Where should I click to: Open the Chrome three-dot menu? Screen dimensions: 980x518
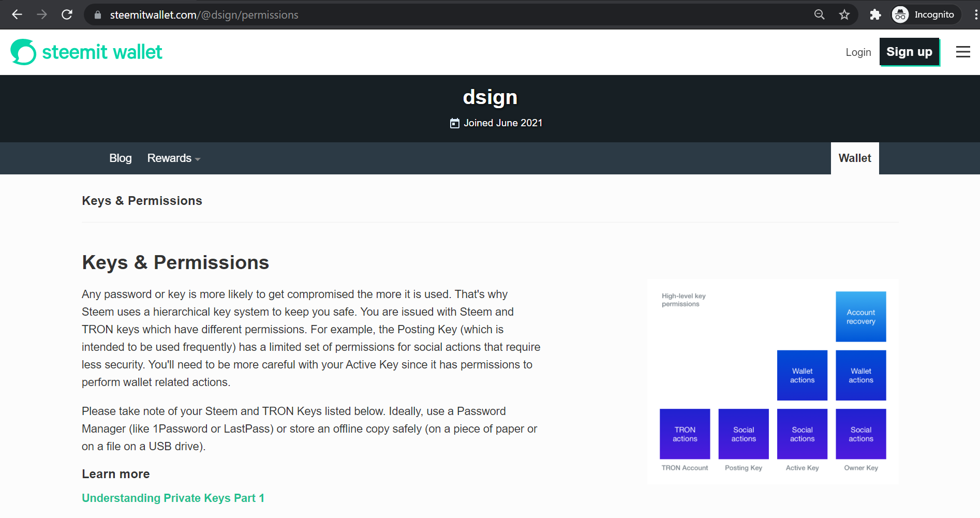pyautogui.click(x=975, y=14)
